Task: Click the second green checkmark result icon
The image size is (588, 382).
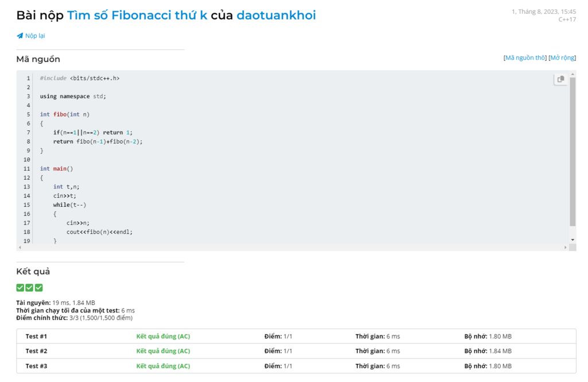Action: 29,288
